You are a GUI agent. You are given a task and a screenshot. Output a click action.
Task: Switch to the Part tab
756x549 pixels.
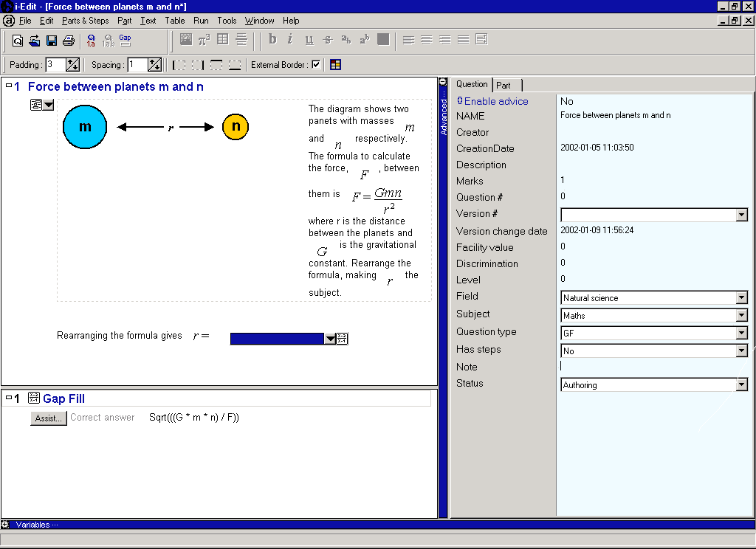click(x=504, y=85)
